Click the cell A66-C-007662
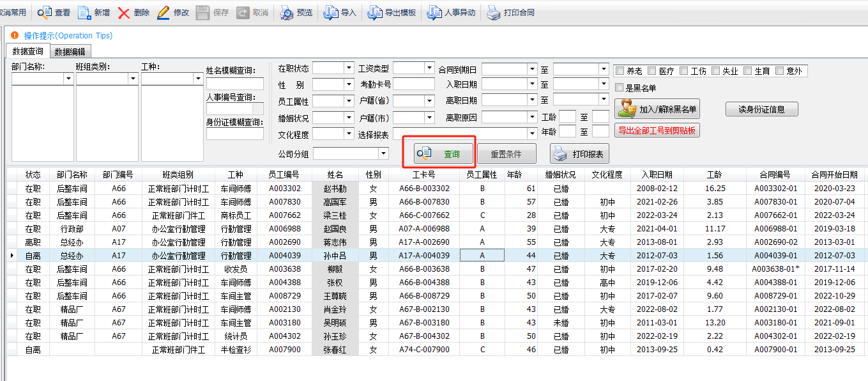868x381 pixels. (424, 215)
